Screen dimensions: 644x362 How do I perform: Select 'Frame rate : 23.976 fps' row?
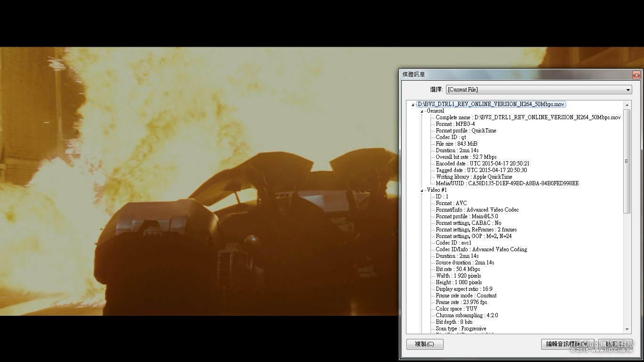coord(462,302)
